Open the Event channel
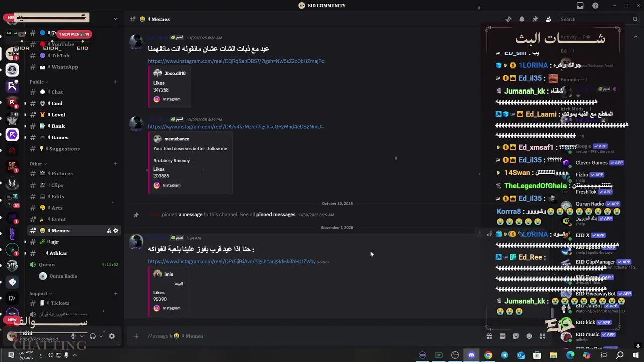Screen dimensions: 644x362 click(x=73, y=219)
